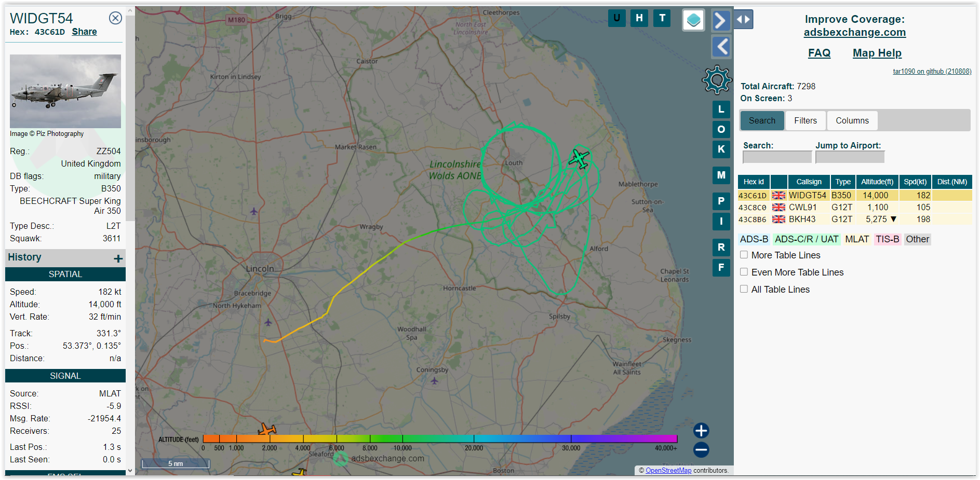This screenshot has height=480, width=980.
Task: Enable More Table Lines checkbox
Action: (x=744, y=255)
